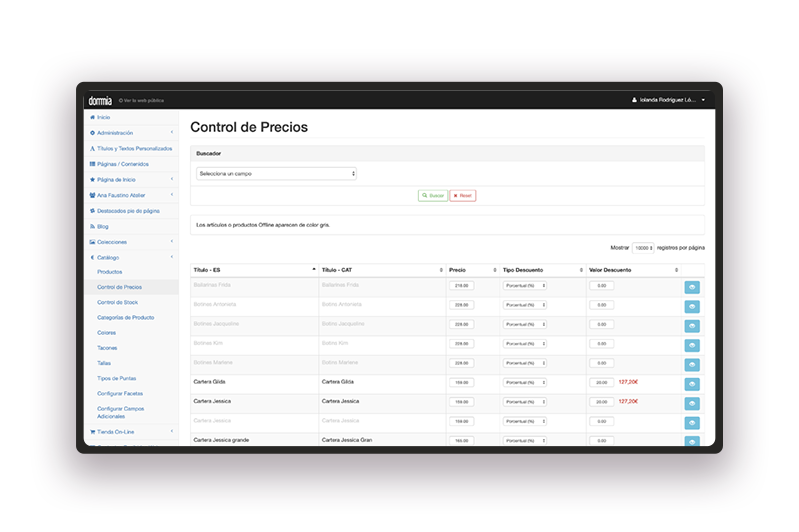Sort by Título - ES column
Screen dimensions: 799x532
pyautogui.click(x=254, y=270)
